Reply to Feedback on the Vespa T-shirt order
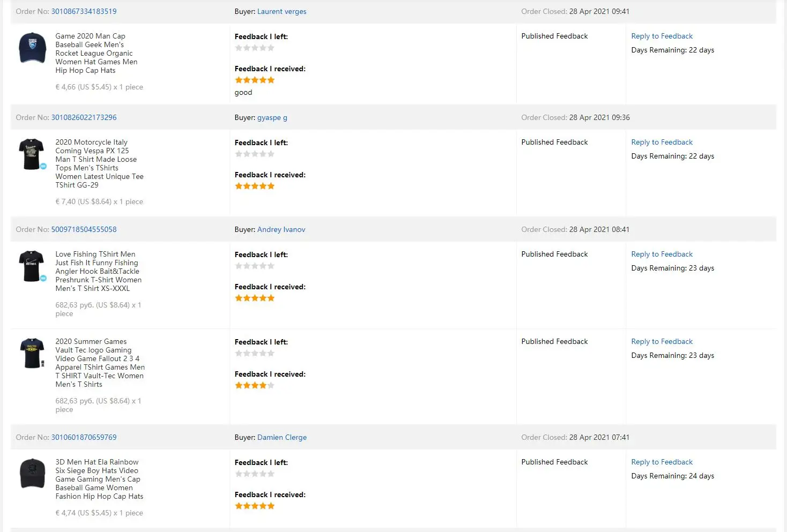 [662, 142]
